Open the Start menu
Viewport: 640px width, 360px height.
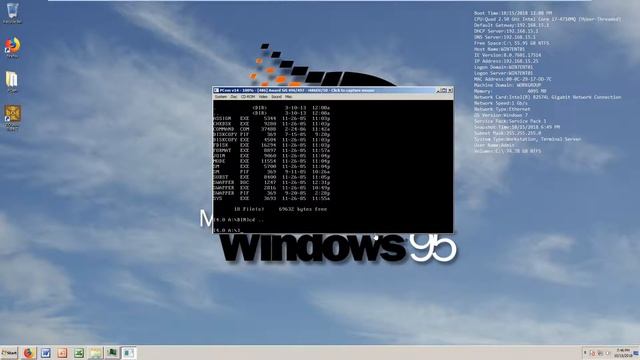(x=9, y=353)
